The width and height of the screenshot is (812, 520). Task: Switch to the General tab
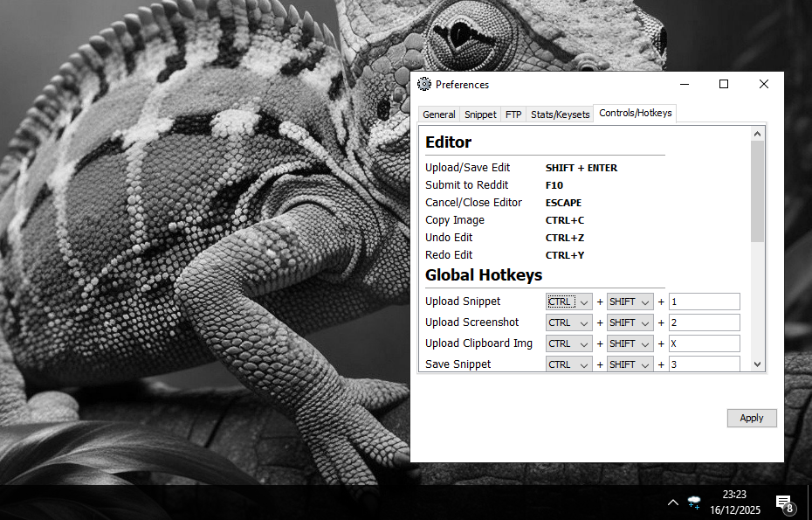tap(438, 114)
